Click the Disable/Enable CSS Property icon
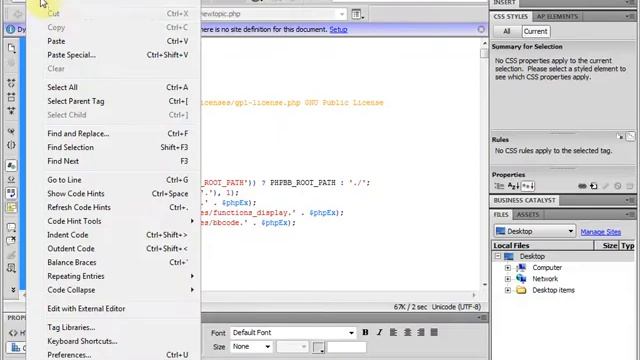This screenshot has height=360, width=640. tap(618, 186)
